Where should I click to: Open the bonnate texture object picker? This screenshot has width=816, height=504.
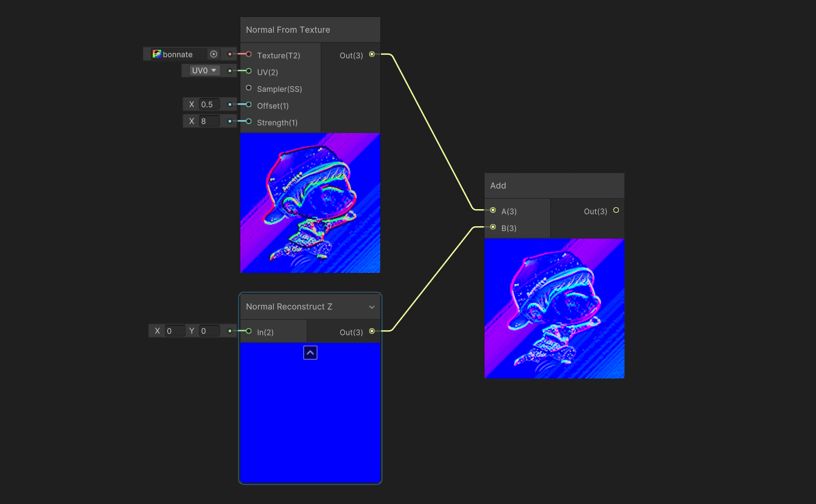[x=214, y=54]
